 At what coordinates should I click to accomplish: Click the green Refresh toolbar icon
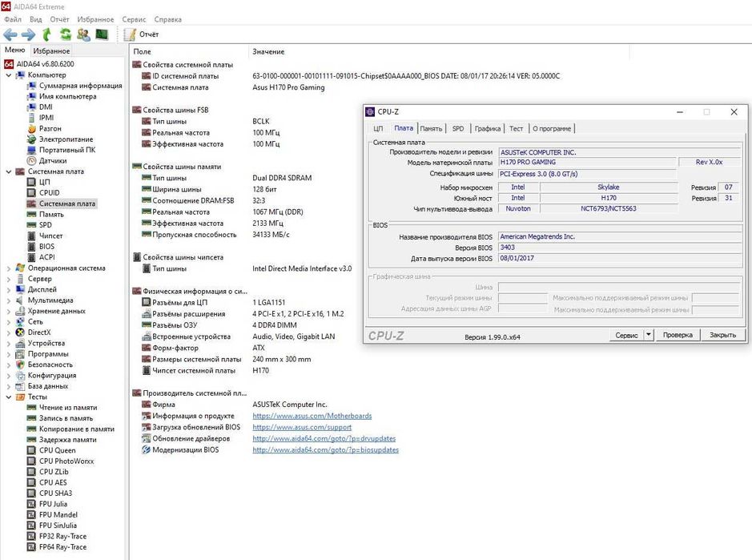[65, 34]
